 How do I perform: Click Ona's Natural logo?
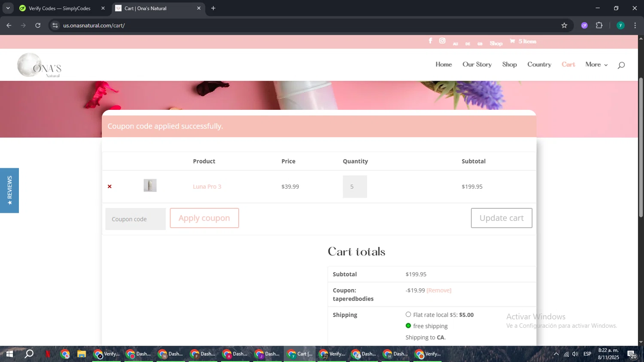pyautogui.click(x=39, y=65)
